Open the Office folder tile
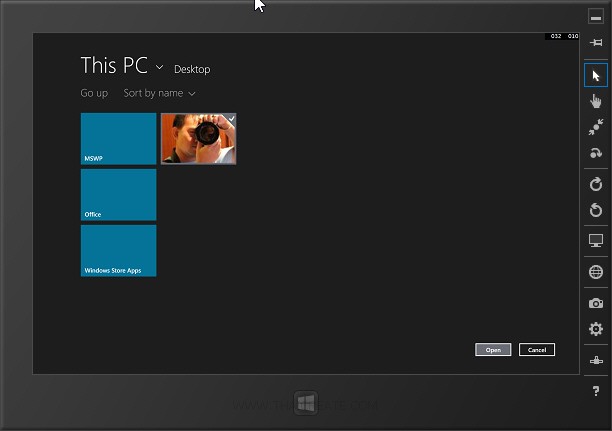612x431 pixels. (x=119, y=194)
